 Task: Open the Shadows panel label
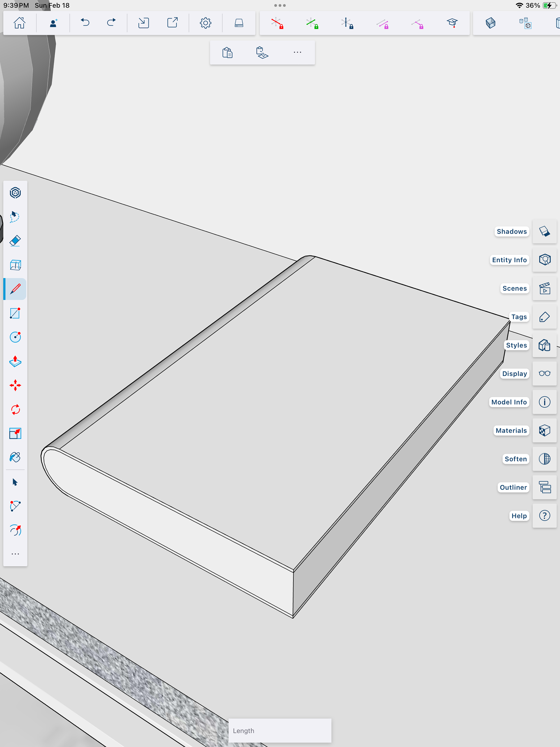click(511, 232)
